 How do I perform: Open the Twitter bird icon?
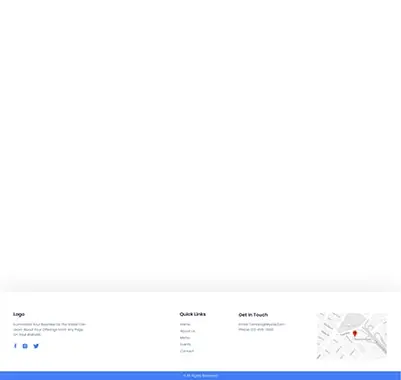(36, 346)
